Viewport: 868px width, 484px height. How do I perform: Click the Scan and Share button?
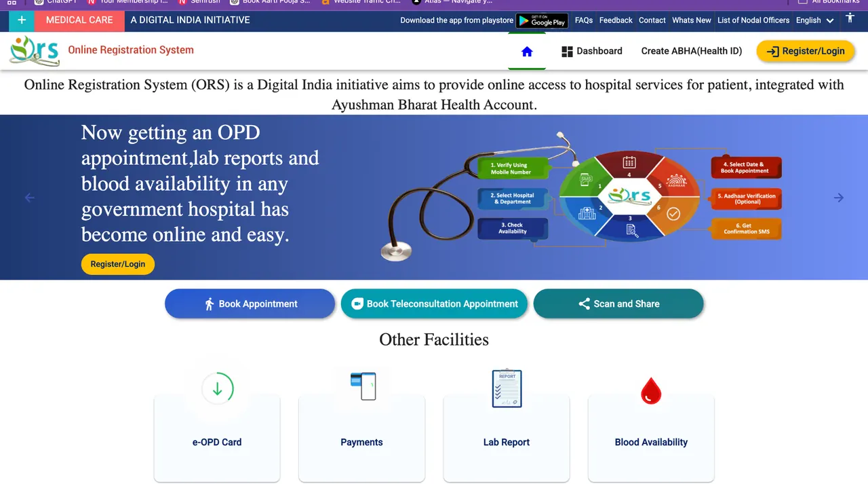[618, 303]
